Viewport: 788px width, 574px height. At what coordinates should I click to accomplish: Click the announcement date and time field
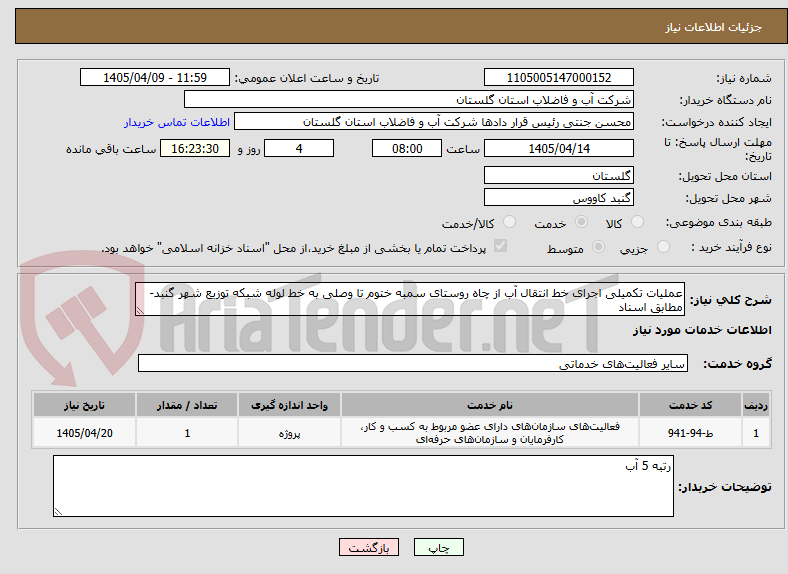point(155,77)
